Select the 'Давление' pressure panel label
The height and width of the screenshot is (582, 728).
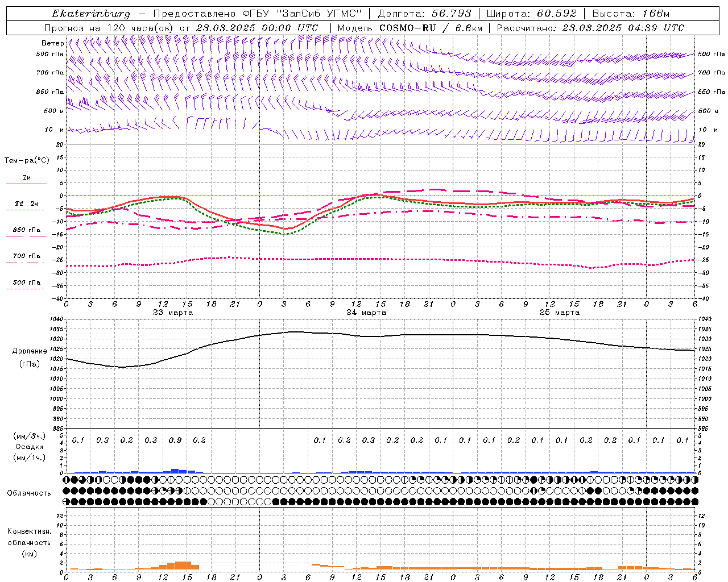click(30, 351)
